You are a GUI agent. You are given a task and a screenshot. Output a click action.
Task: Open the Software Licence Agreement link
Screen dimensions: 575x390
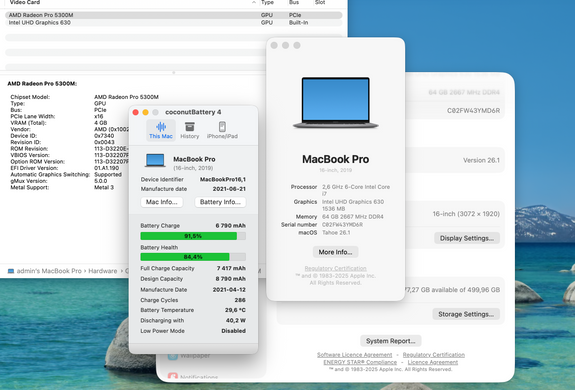coord(354,355)
